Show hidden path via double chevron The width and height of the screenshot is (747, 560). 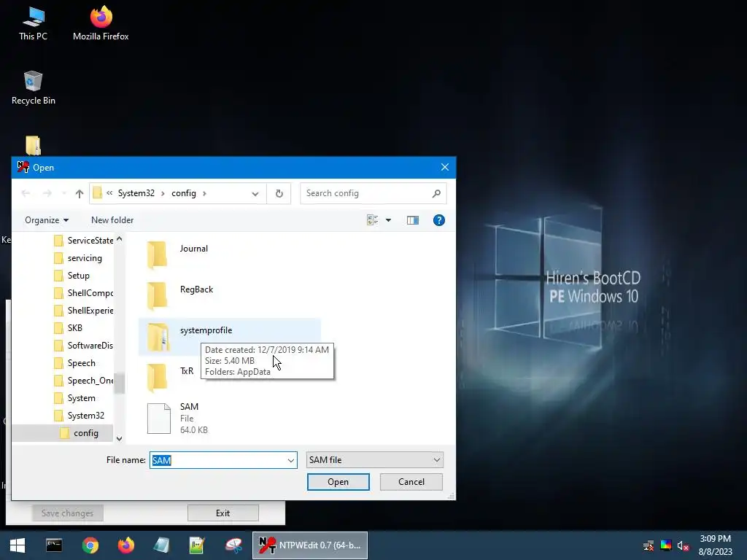(109, 193)
